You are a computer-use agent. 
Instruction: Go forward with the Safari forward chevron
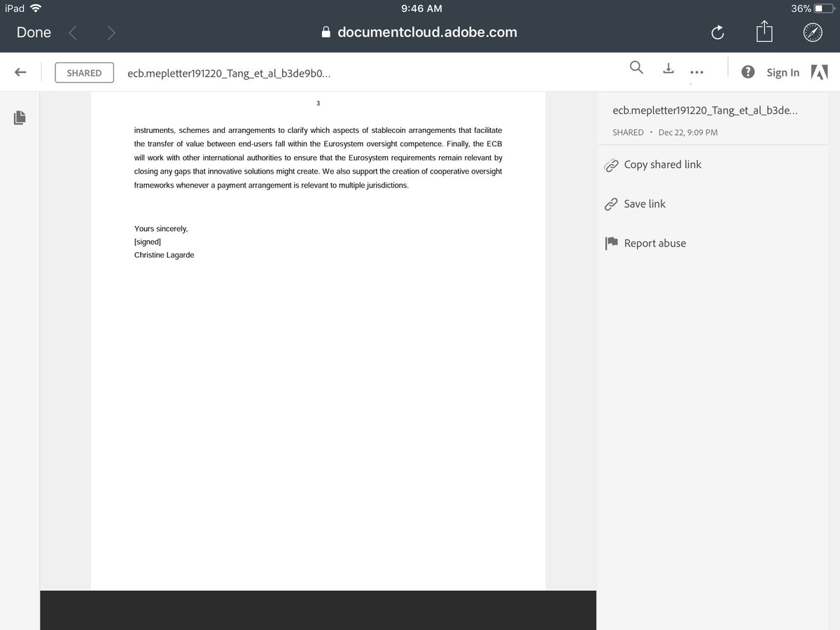click(111, 32)
